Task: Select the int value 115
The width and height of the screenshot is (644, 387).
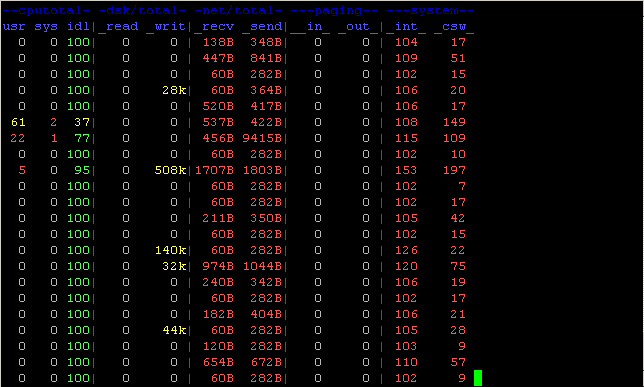Action: click(x=406, y=138)
